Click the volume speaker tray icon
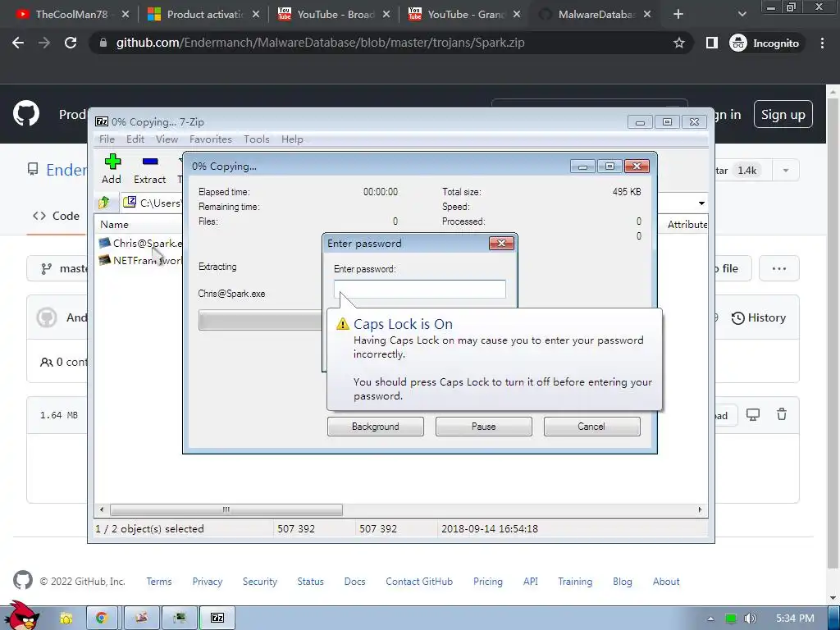This screenshot has height=630, width=840. click(x=750, y=619)
